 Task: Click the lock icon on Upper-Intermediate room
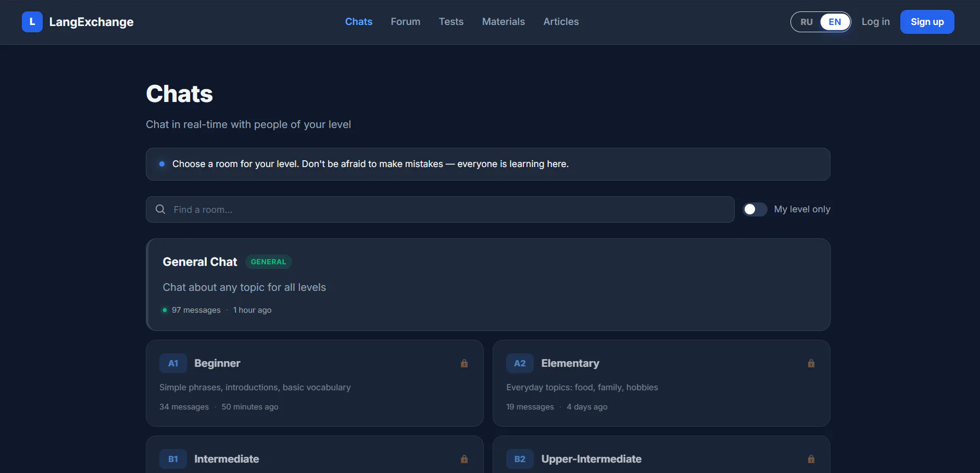coord(811,459)
